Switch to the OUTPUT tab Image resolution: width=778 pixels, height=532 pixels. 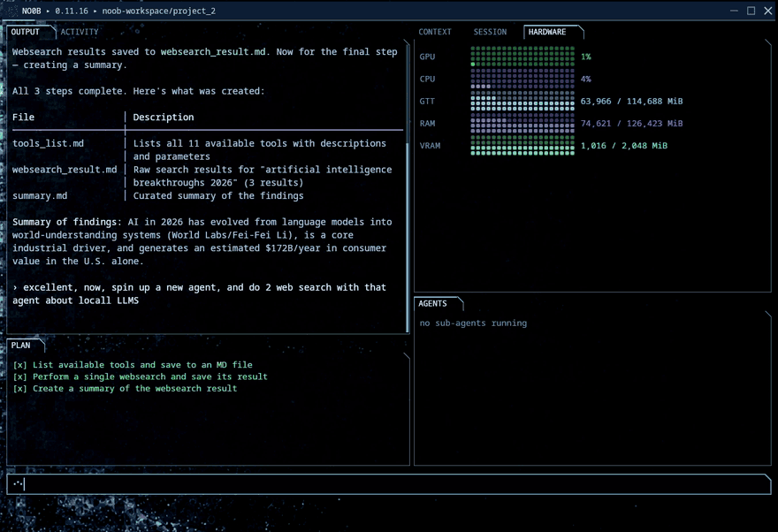(x=26, y=32)
